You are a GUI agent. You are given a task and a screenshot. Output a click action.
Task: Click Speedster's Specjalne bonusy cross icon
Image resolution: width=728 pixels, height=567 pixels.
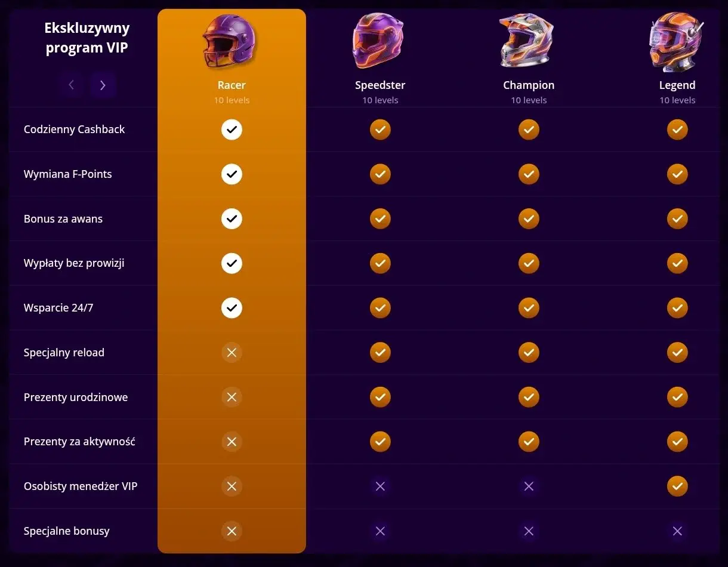click(x=380, y=531)
